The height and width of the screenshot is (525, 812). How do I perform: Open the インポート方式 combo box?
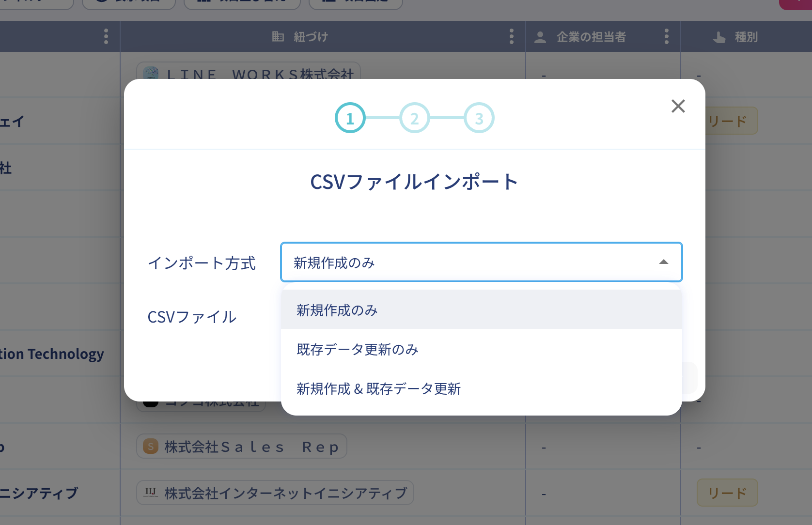coord(481,262)
